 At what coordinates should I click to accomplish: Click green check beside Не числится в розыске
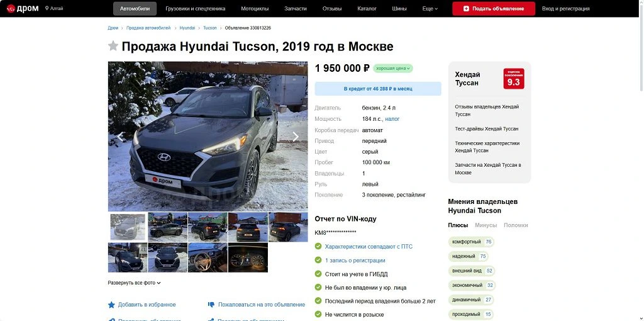[318, 315]
